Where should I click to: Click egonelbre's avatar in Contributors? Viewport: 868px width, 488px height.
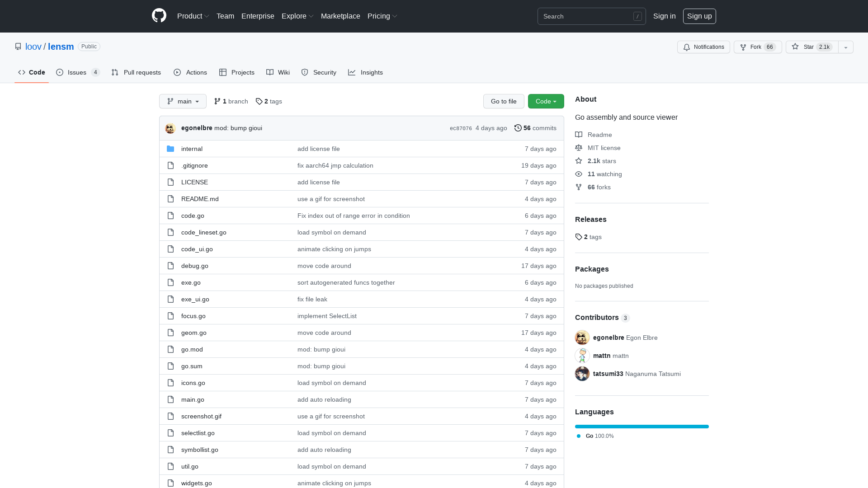point(582,338)
